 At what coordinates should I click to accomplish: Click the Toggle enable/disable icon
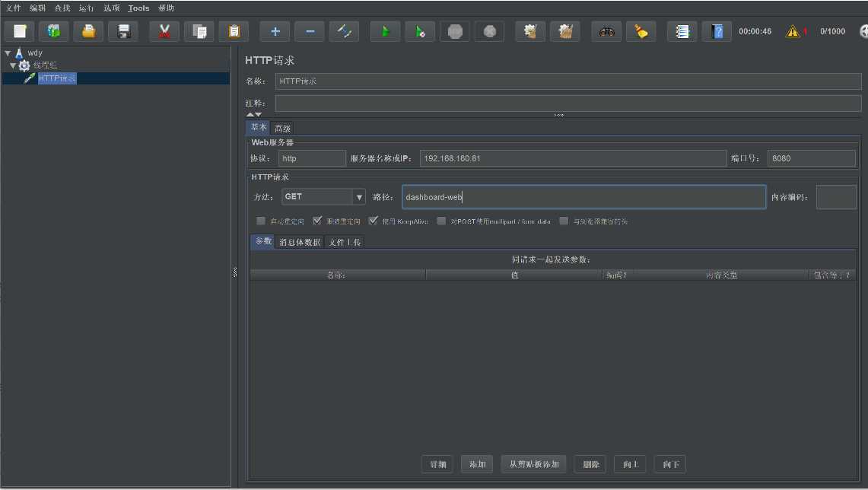click(x=345, y=31)
